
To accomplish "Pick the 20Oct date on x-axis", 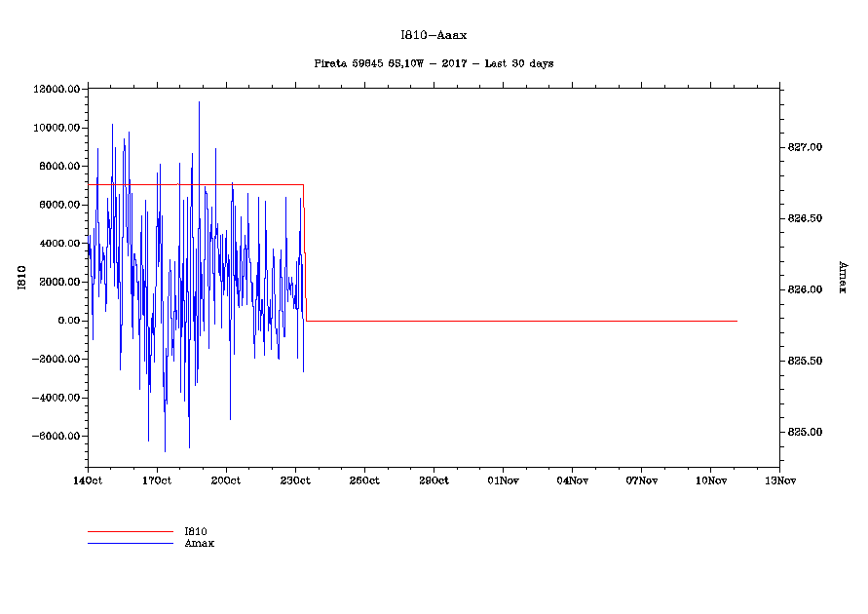I will click(226, 480).
